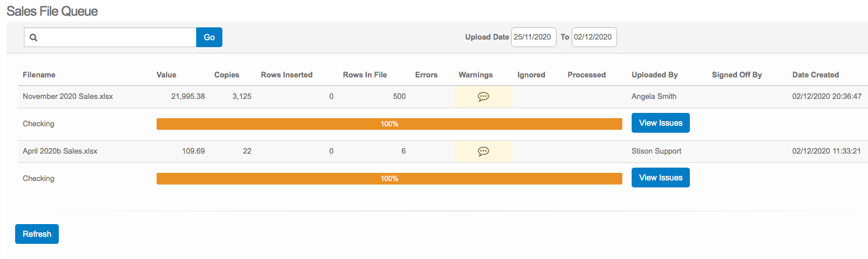Click the Warnings column header

tap(476, 75)
